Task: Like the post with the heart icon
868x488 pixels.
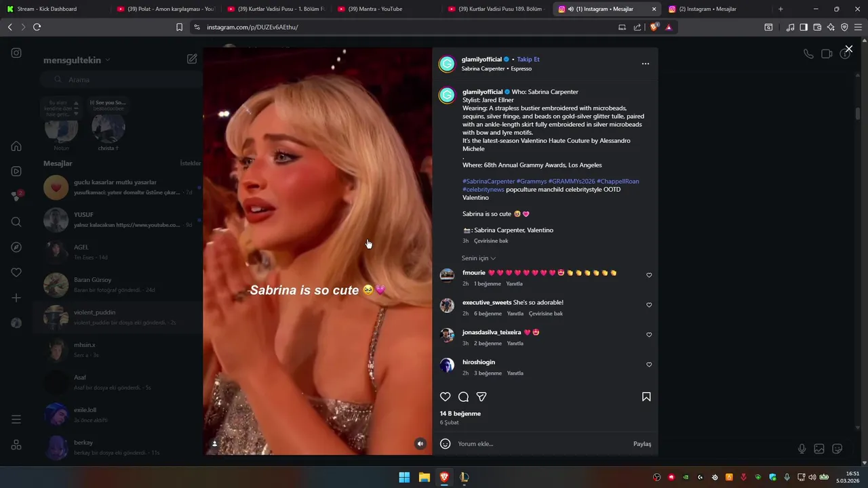Action: (445, 396)
